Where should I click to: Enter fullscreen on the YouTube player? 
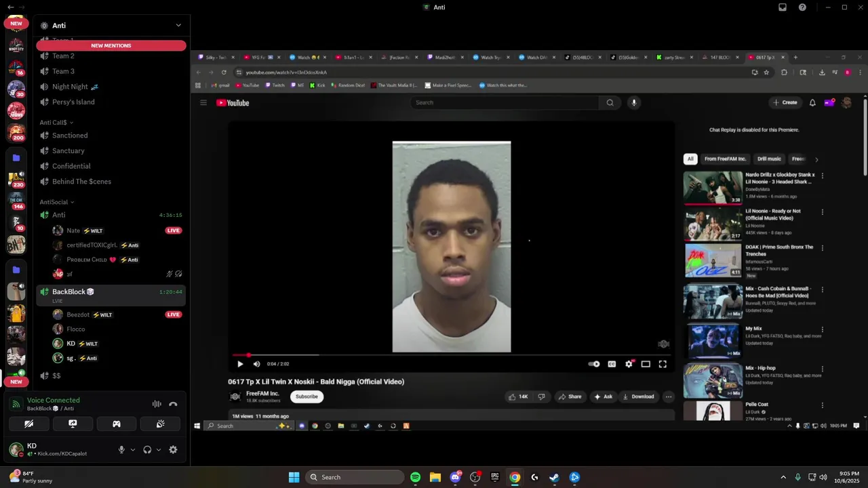pos(663,364)
